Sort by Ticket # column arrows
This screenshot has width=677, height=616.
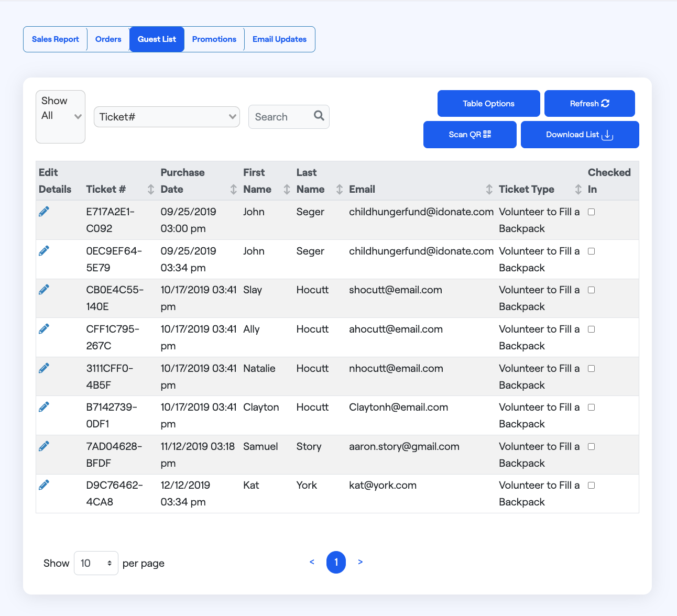[151, 189]
